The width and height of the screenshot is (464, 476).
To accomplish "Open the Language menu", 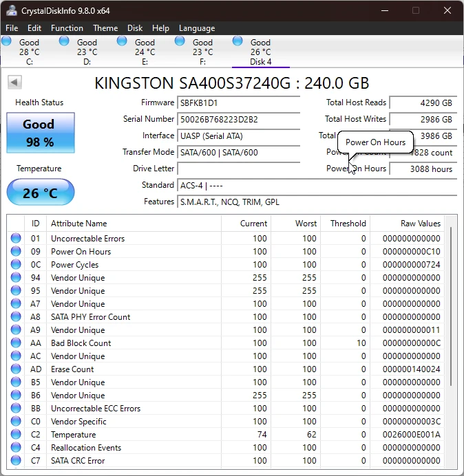I will [197, 28].
